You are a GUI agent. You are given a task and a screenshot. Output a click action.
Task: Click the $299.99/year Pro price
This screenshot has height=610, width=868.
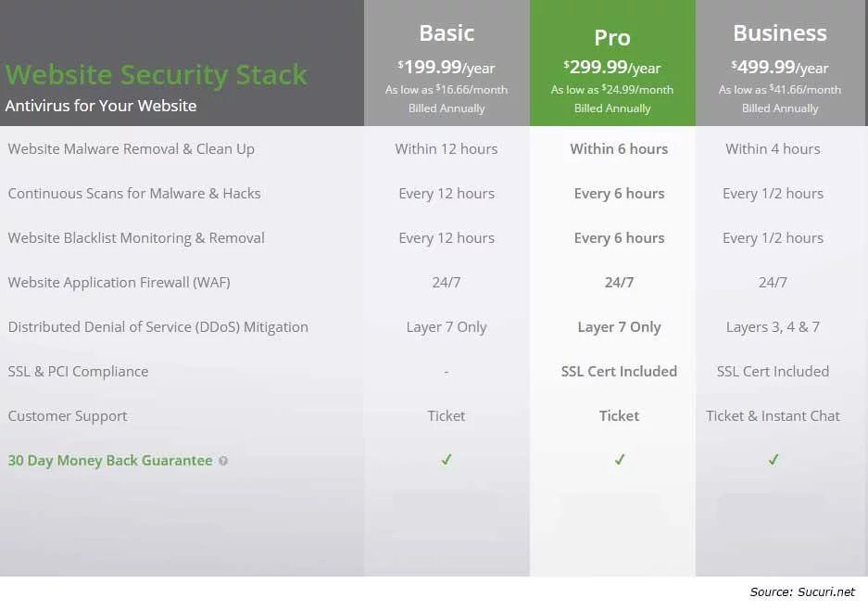click(612, 68)
